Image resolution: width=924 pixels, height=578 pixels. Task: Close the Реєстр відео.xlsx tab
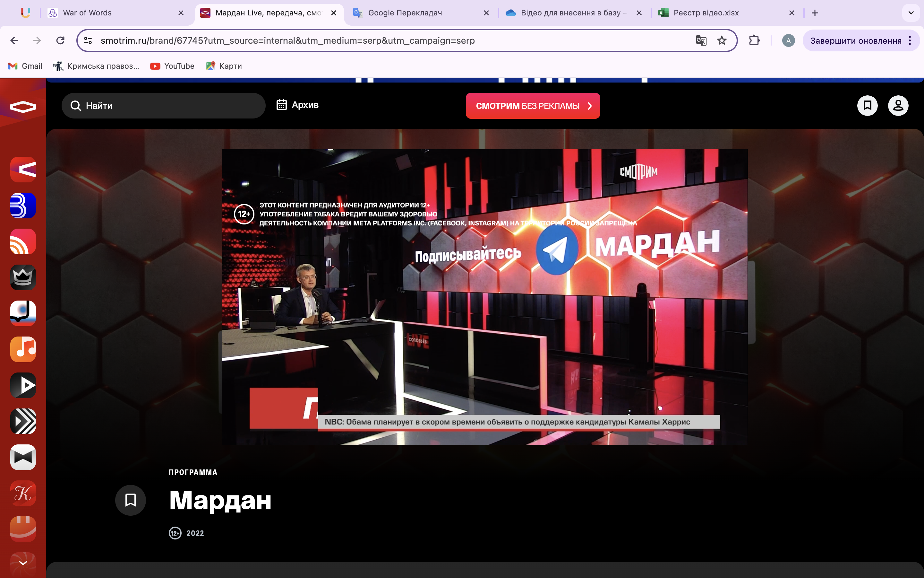point(792,13)
